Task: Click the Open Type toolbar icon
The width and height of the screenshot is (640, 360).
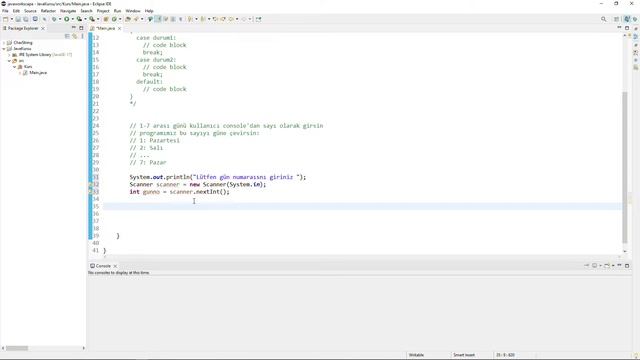Action: [x=128, y=19]
